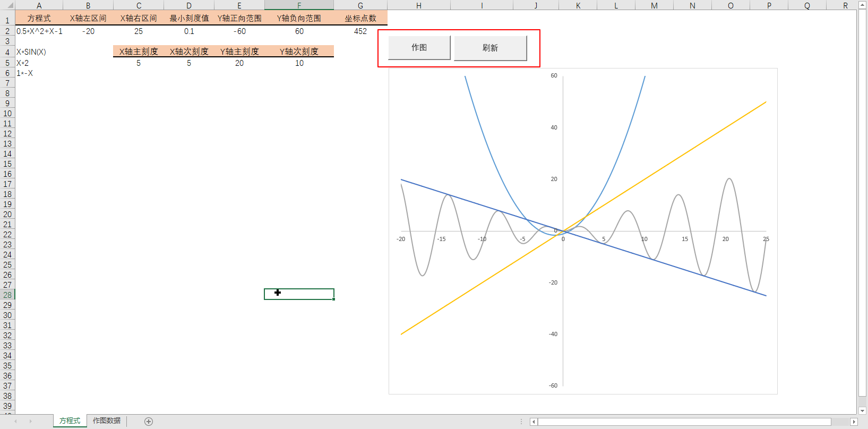Select the 方程式 header cell

pyautogui.click(x=39, y=18)
